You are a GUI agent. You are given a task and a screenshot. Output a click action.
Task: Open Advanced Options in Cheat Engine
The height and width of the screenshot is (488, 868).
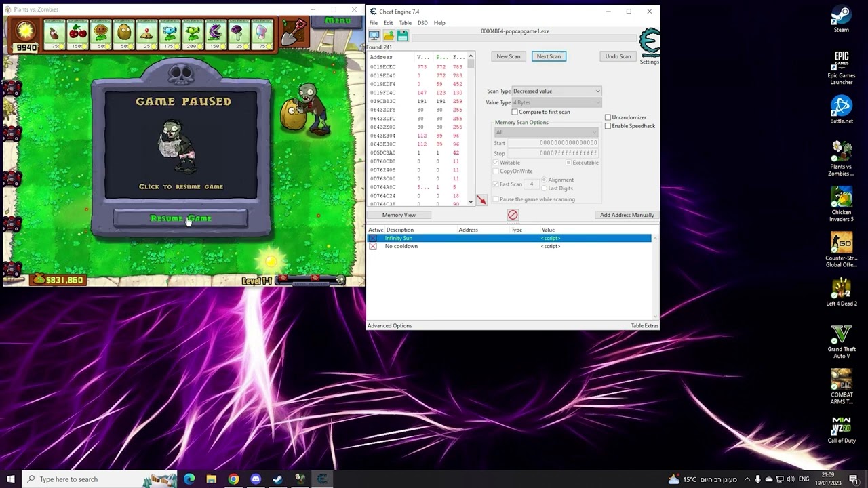coord(389,326)
